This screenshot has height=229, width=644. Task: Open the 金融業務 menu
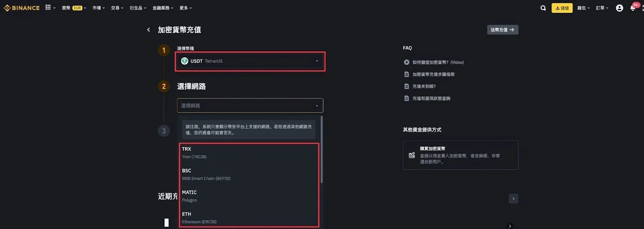163,8
